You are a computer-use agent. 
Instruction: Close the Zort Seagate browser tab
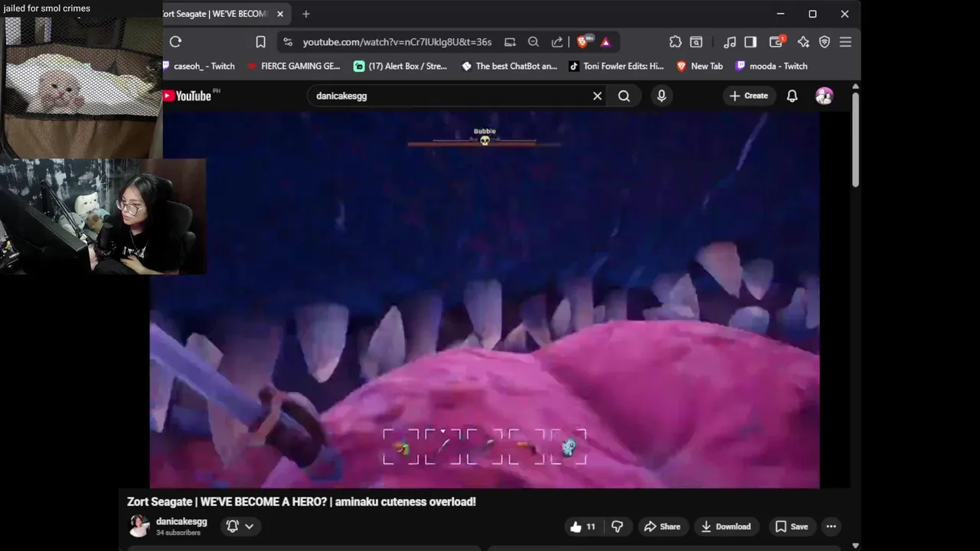coord(280,14)
